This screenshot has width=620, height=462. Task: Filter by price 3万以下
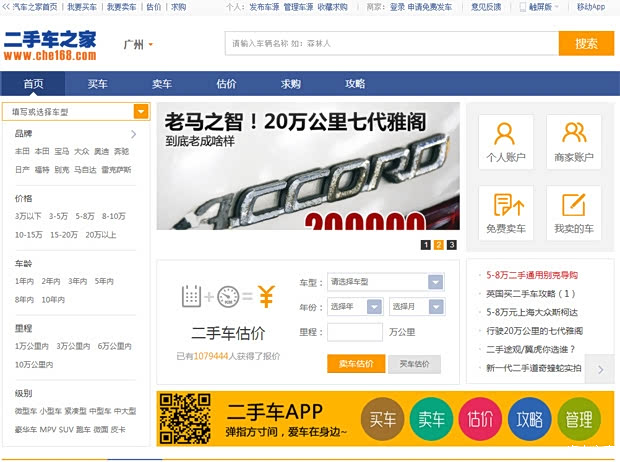[28, 216]
